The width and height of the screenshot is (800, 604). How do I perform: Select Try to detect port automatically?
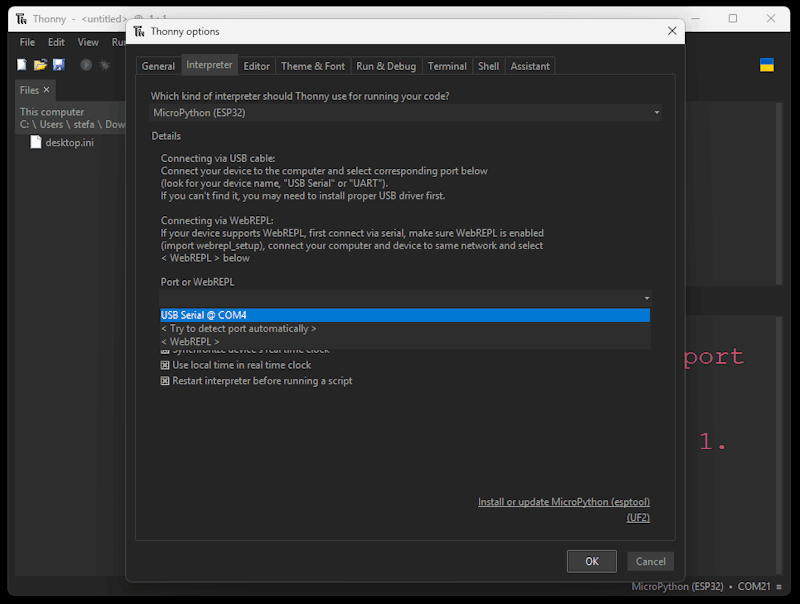click(x=238, y=328)
